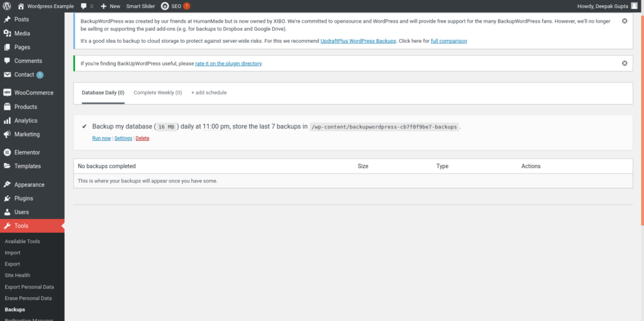
Task: Dismiss the rate plugin notice
Action: 625,63
